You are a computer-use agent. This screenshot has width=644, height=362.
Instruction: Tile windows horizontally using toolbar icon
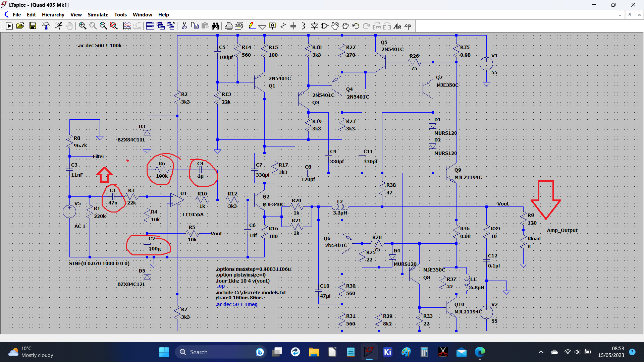pyautogui.click(x=150, y=26)
